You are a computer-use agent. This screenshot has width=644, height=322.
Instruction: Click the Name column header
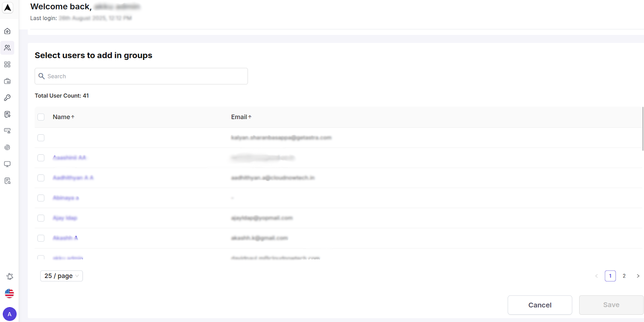coord(61,117)
